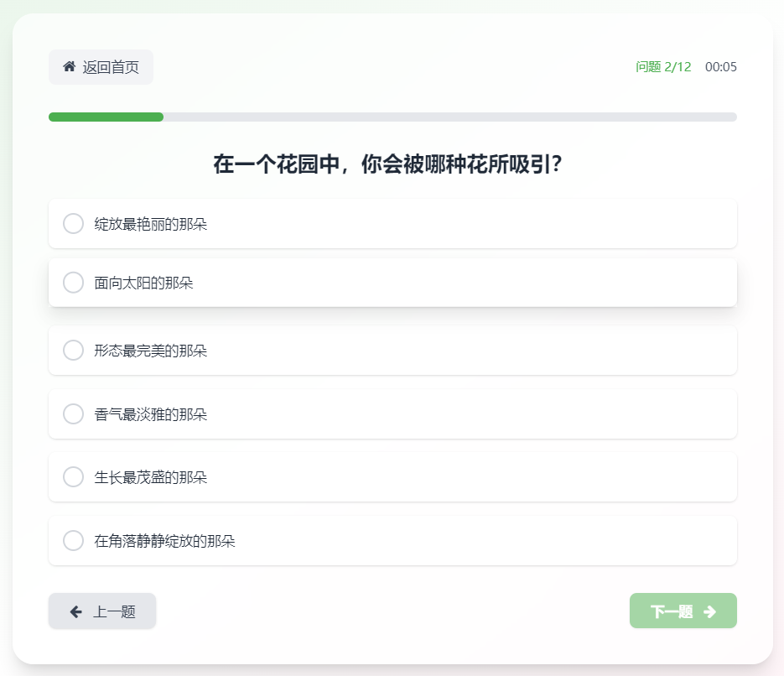This screenshot has width=784, height=676.
Task: Click the left arrow icon in 上一题
Action: 76,611
